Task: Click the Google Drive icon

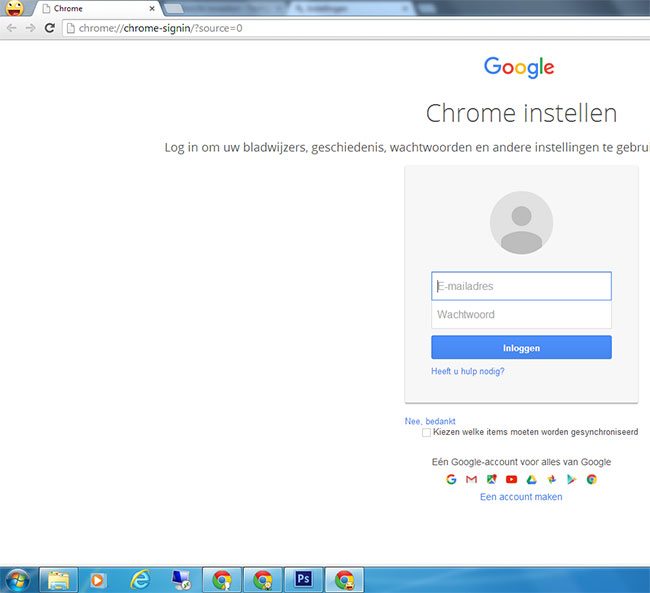Action: 531,480
